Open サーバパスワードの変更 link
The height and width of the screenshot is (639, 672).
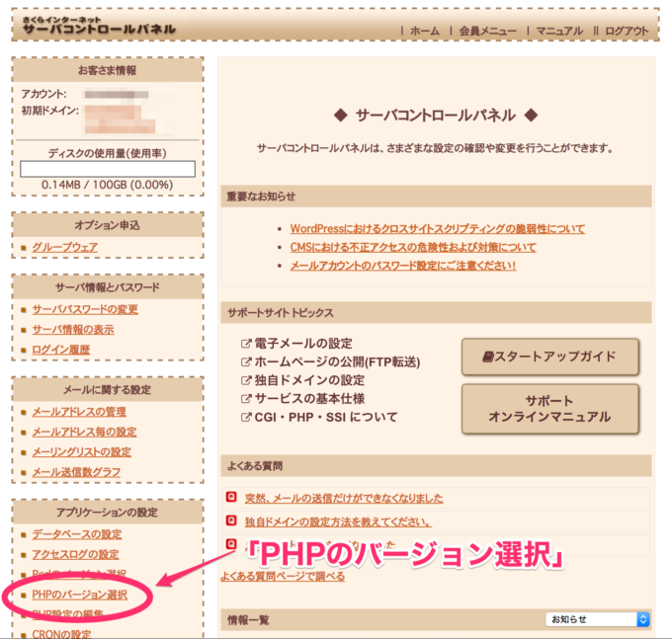(85, 309)
